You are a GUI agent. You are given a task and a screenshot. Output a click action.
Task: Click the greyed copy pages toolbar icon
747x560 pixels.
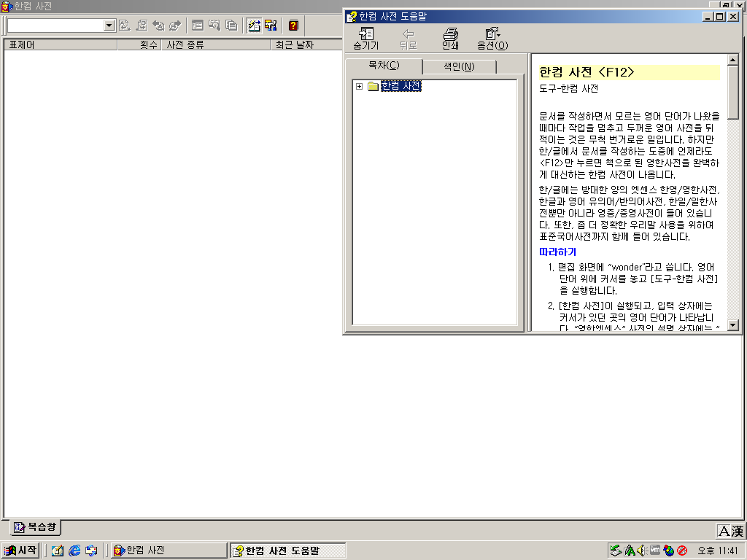pos(231,26)
